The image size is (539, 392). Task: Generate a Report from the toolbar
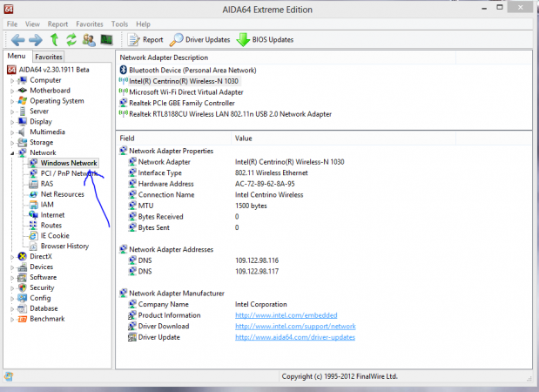click(145, 40)
